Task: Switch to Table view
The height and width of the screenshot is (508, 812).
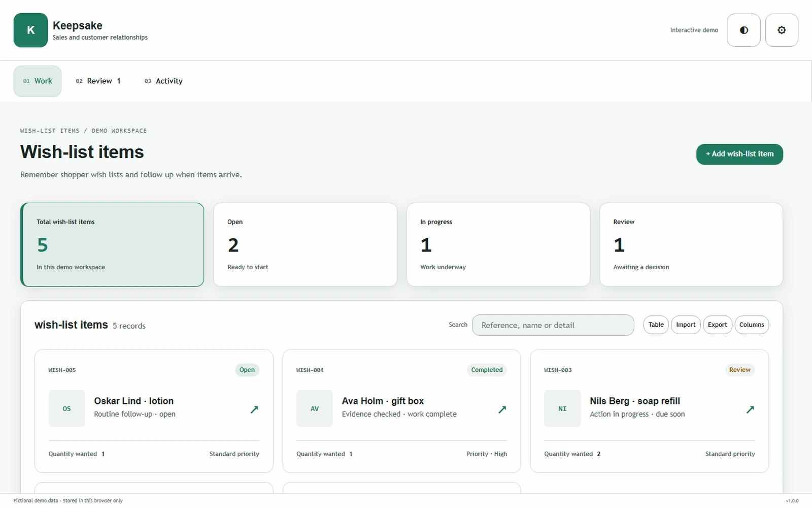Action: click(656, 325)
